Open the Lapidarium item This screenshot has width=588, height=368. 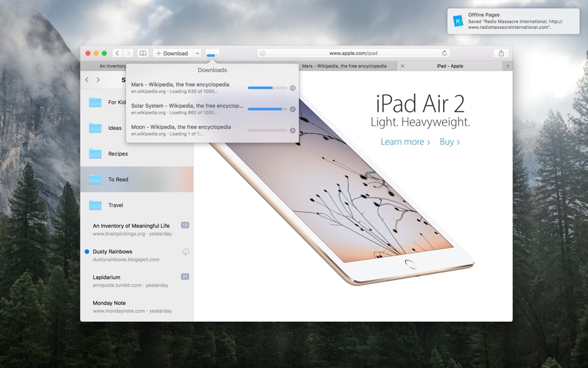137,281
